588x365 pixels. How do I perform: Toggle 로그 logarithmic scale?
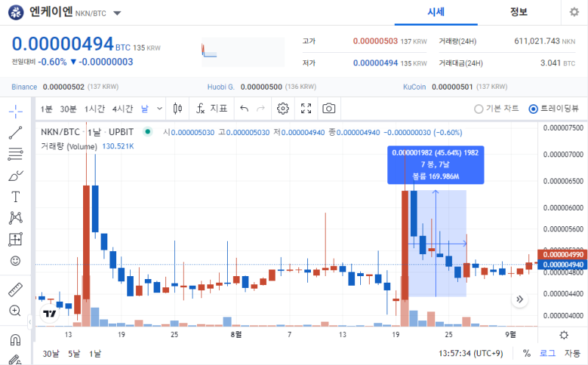(548, 353)
